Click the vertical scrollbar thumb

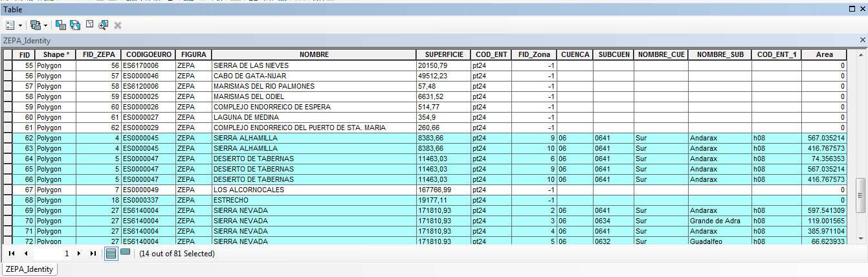tap(860, 190)
